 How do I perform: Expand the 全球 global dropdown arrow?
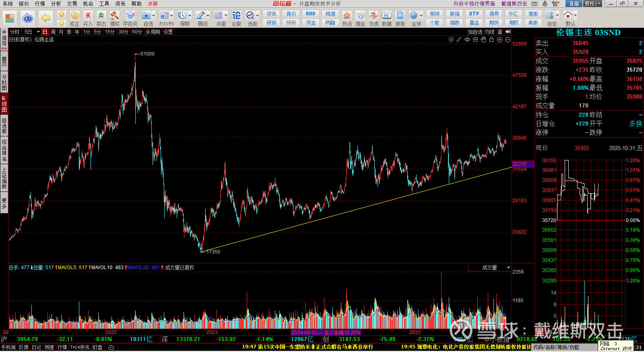(x=421, y=16)
